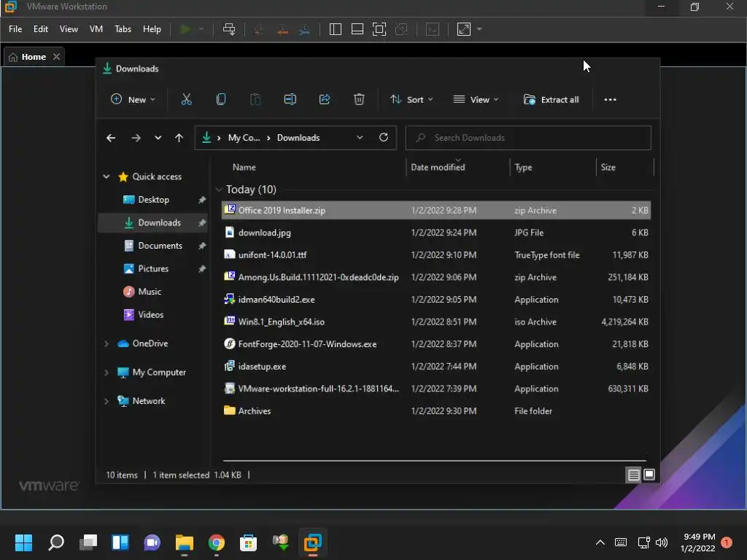
Task: Click the Cut scissors icon in Explorer toolbar
Action: coord(186,99)
